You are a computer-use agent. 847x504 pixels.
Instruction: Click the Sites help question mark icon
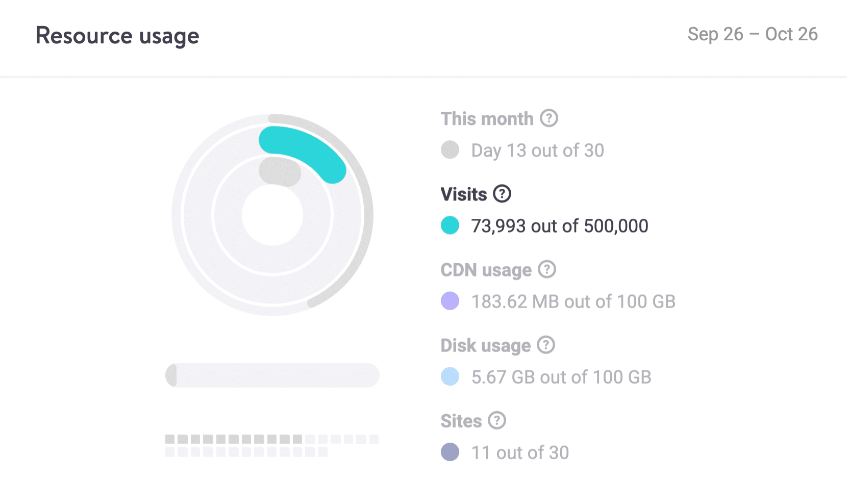pos(497,420)
